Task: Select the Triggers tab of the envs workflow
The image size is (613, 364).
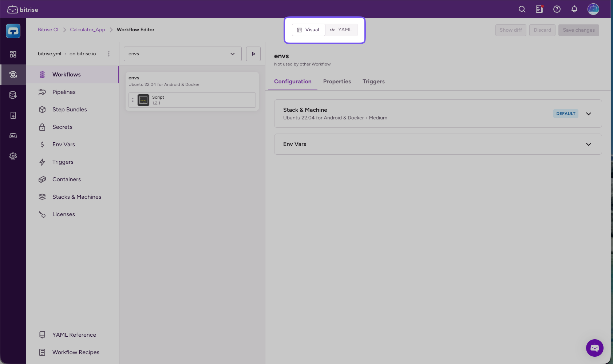Action: [373, 82]
